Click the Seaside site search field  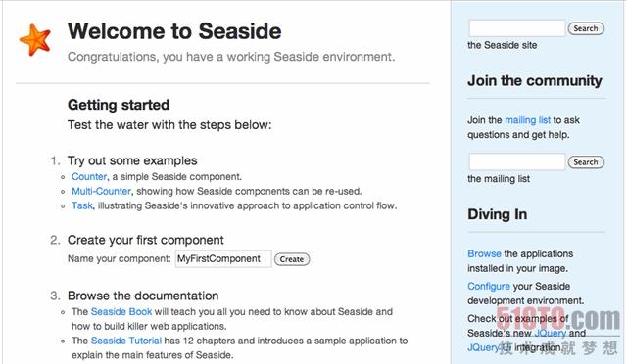517,28
